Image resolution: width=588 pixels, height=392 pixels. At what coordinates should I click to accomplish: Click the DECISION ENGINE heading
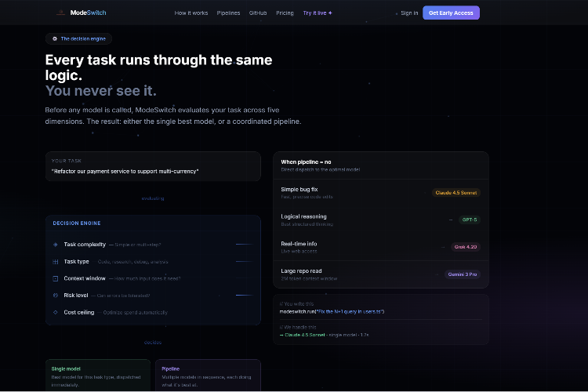click(77, 223)
